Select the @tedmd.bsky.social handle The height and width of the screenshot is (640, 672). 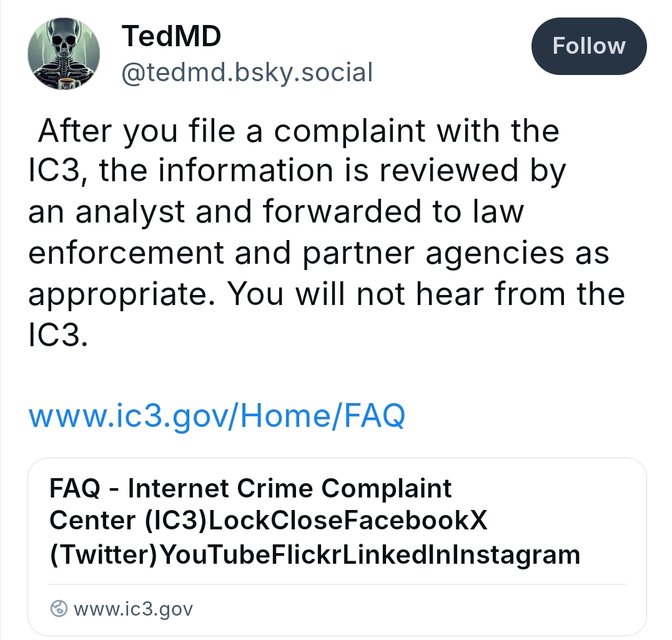(247, 73)
